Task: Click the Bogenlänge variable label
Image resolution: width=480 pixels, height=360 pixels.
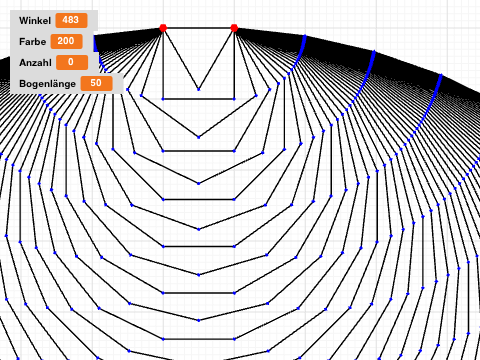Action: [x=47, y=84]
